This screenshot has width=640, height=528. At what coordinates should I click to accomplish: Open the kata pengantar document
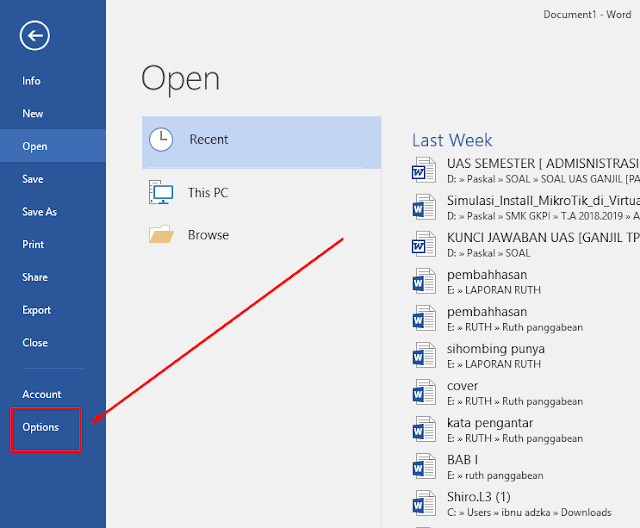490,423
